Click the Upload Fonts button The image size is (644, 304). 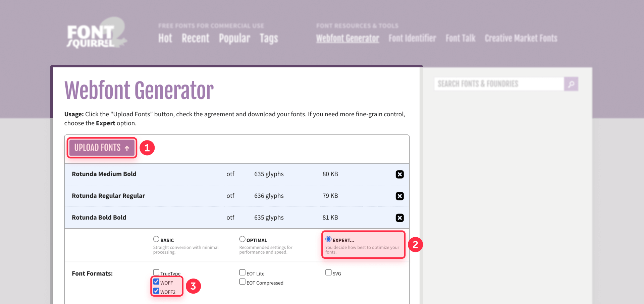pos(102,147)
